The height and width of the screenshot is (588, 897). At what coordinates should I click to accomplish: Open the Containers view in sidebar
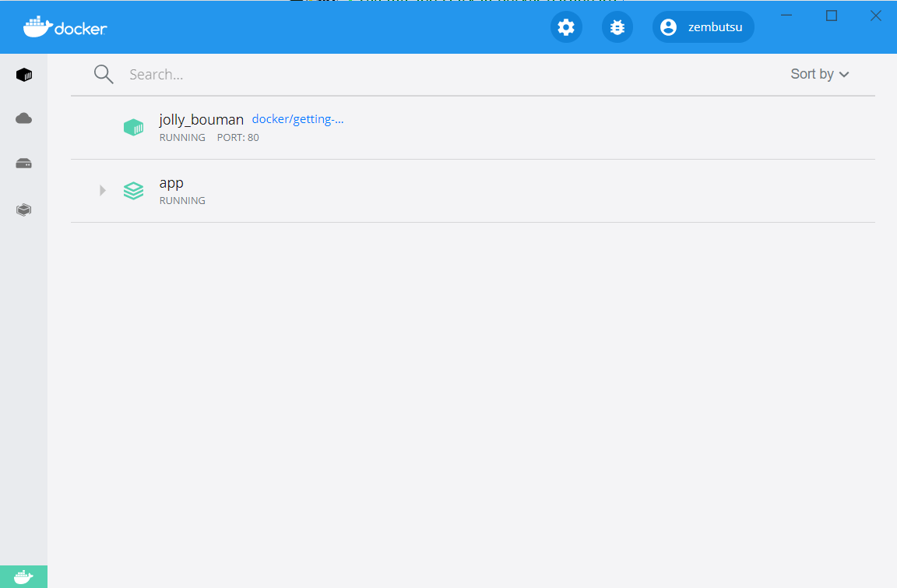tap(23, 75)
